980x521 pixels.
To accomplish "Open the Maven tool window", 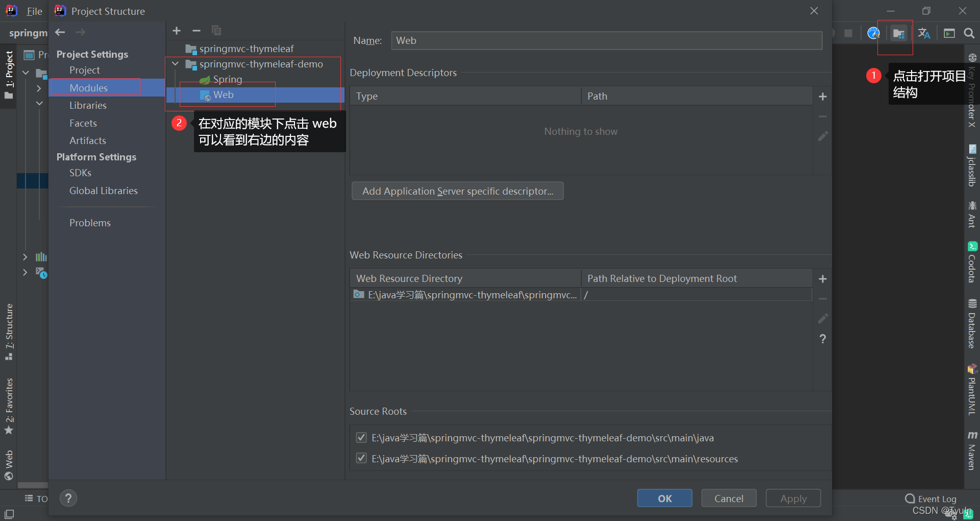I will (x=972, y=451).
